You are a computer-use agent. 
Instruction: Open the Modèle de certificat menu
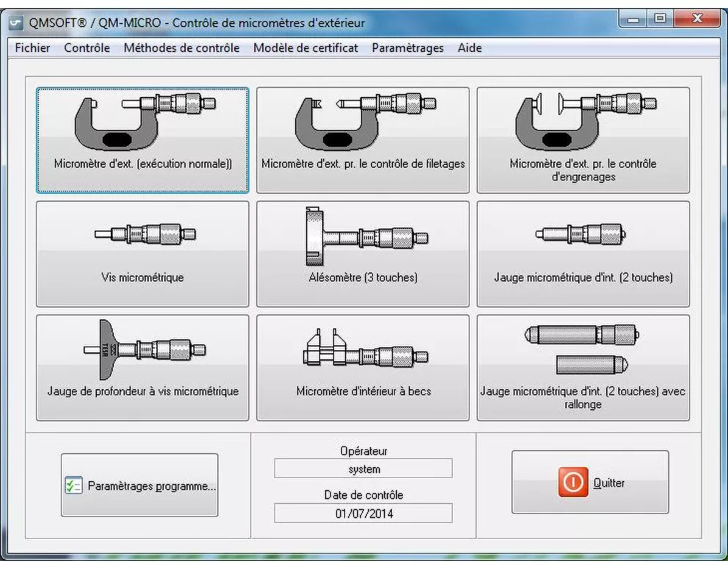click(305, 48)
